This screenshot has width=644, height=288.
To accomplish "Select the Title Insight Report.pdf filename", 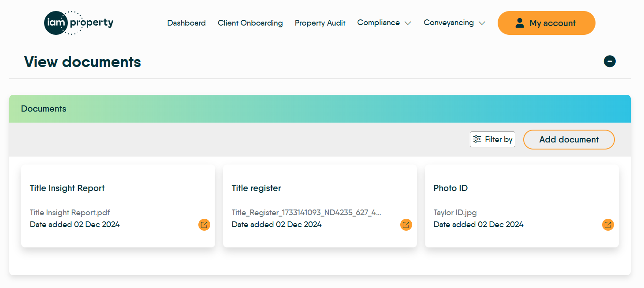I will pyautogui.click(x=70, y=213).
